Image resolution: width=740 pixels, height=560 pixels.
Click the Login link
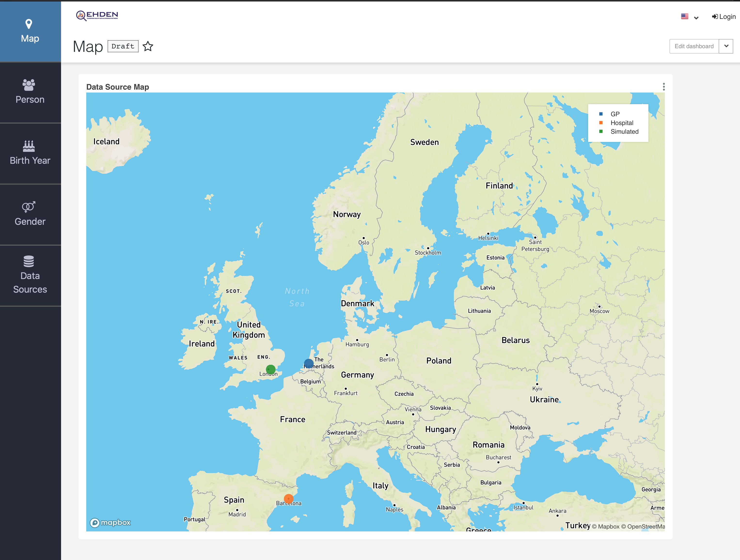tap(723, 16)
